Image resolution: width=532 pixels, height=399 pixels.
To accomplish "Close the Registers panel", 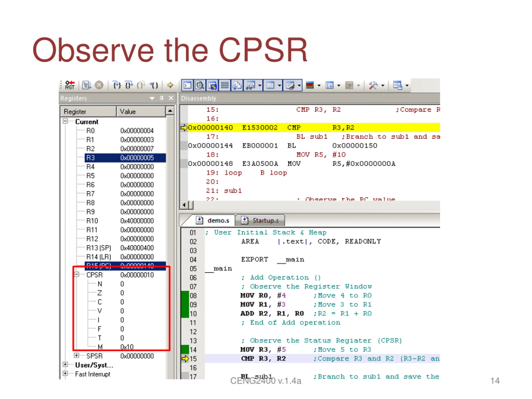I will (171, 98).
